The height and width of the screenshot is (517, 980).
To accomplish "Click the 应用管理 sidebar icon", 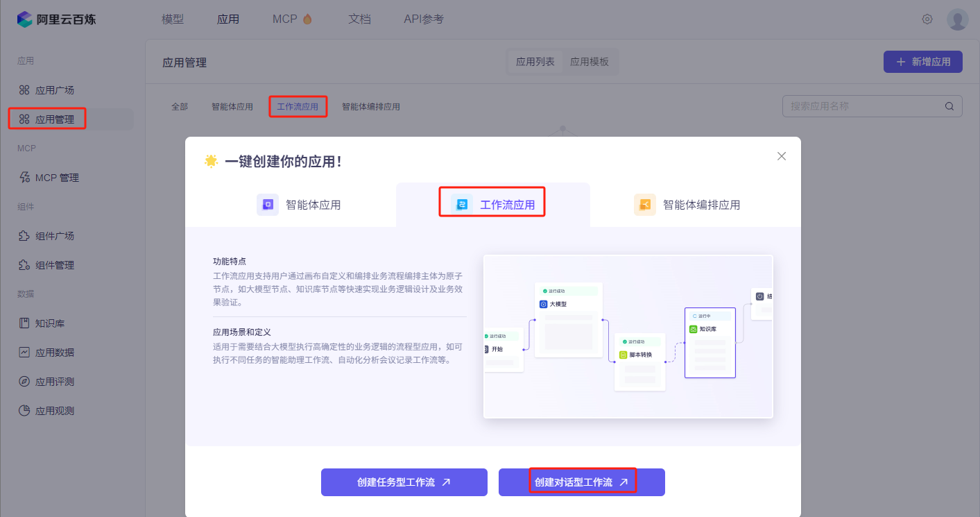I will pyautogui.click(x=24, y=119).
